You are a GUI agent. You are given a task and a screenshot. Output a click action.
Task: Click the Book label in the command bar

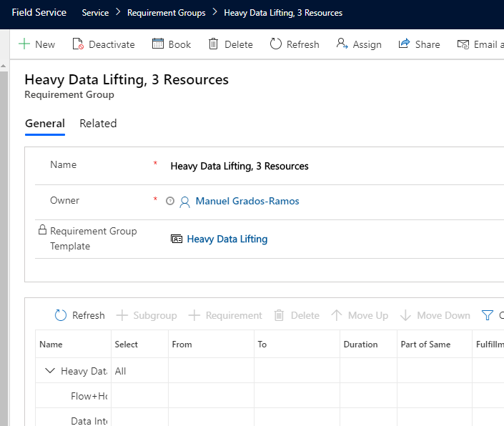pos(179,44)
